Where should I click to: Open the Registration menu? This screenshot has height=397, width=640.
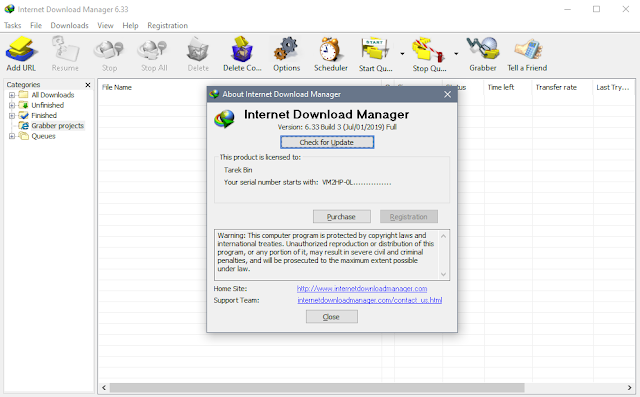click(x=167, y=25)
